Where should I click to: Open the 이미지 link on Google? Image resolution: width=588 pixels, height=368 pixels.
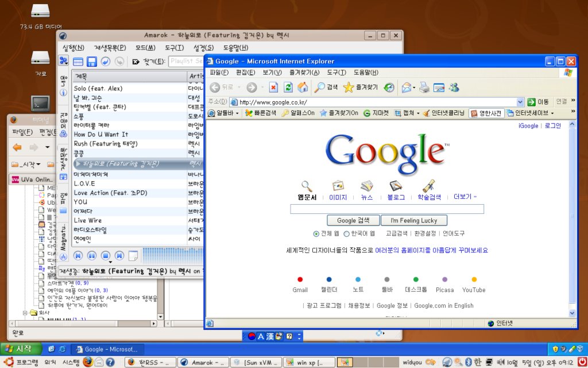[x=338, y=197]
